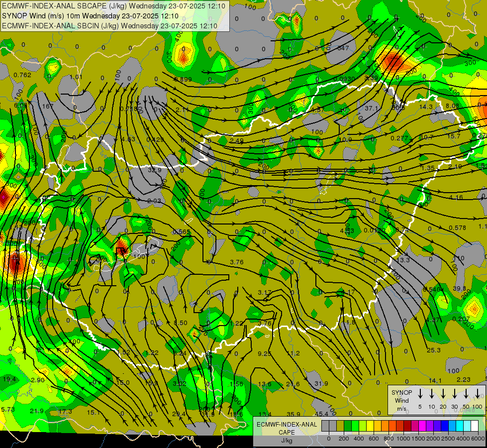
Task: Click the 1500 tick label on CAPE scale
Action: 418,439
